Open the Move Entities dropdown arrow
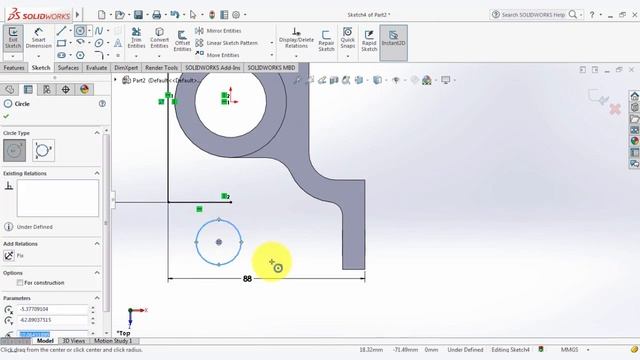640x360 pixels. pos(271,55)
